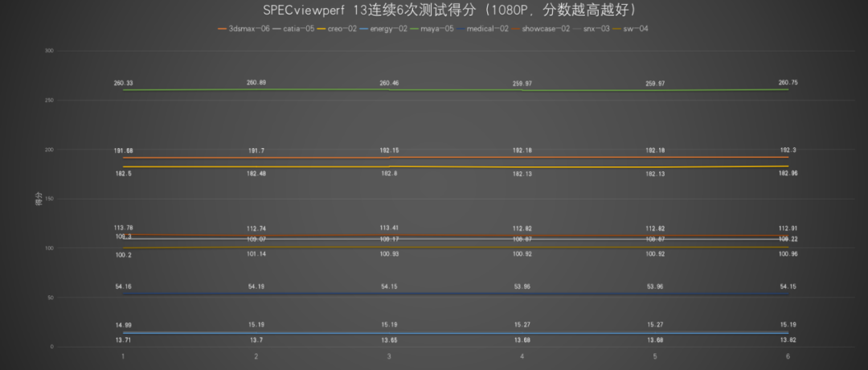Viewport: 868px width, 370px height.
Task: Click the 101.14 data label
Action: 256,254
